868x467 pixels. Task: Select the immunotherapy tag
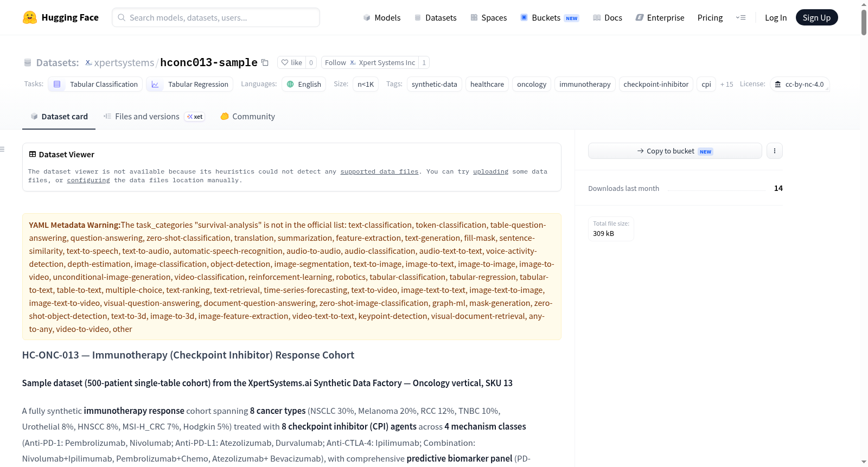click(x=585, y=84)
